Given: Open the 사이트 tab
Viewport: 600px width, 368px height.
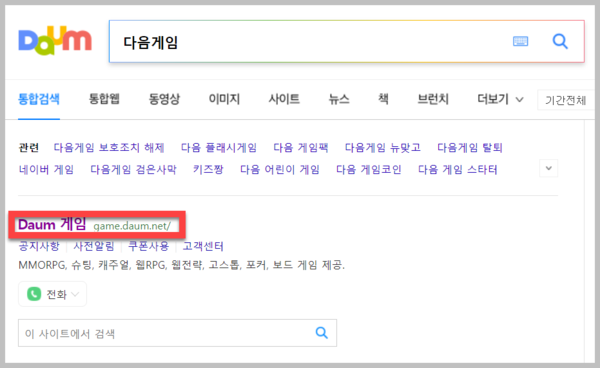Looking at the screenshot, I should click(284, 99).
